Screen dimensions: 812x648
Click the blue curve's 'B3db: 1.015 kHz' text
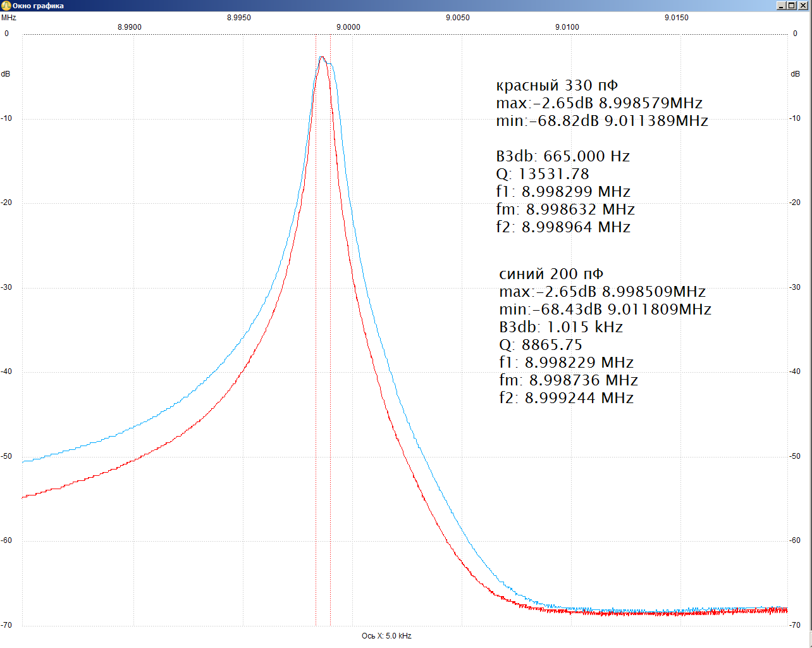coord(561,327)
